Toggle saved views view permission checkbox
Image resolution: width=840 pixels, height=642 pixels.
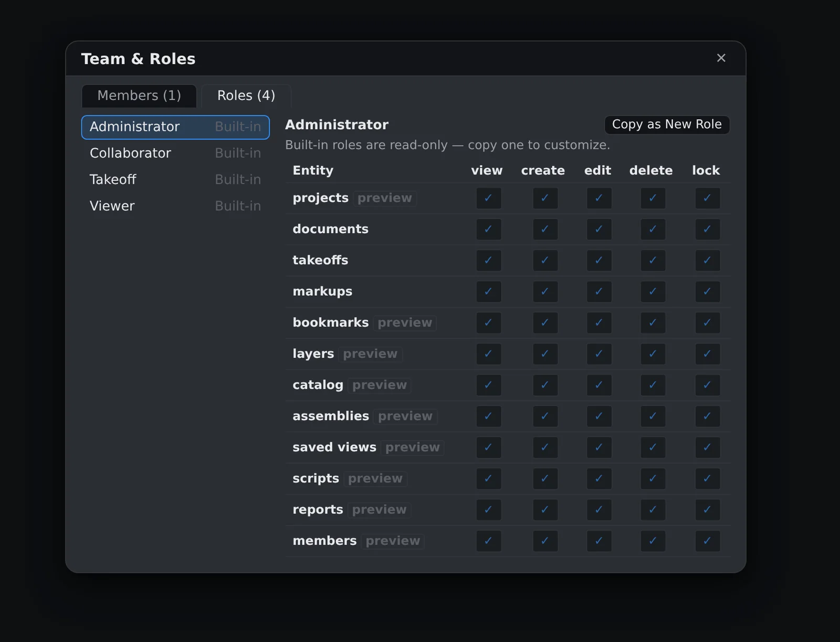tap(489, 448)
